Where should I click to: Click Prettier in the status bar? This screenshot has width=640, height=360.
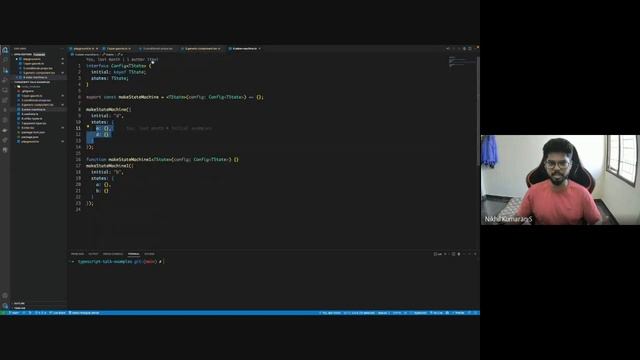click(459, 313)
